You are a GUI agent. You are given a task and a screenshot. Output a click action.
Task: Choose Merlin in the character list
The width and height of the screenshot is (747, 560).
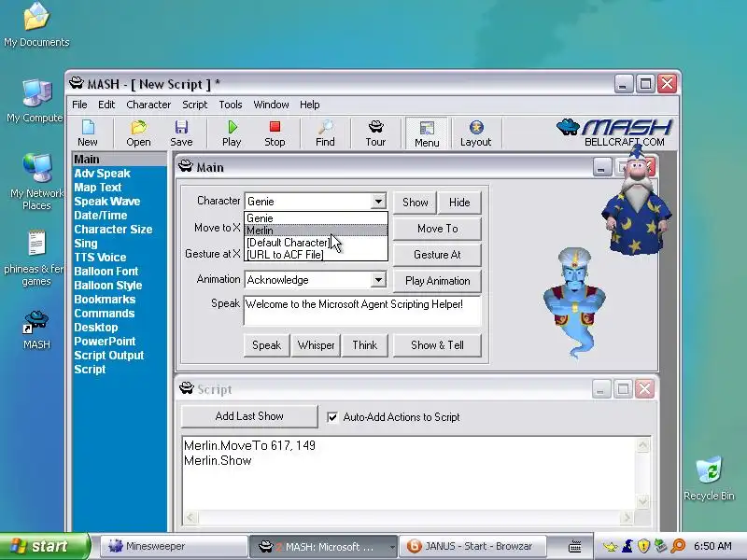click(x=316, y=231)
